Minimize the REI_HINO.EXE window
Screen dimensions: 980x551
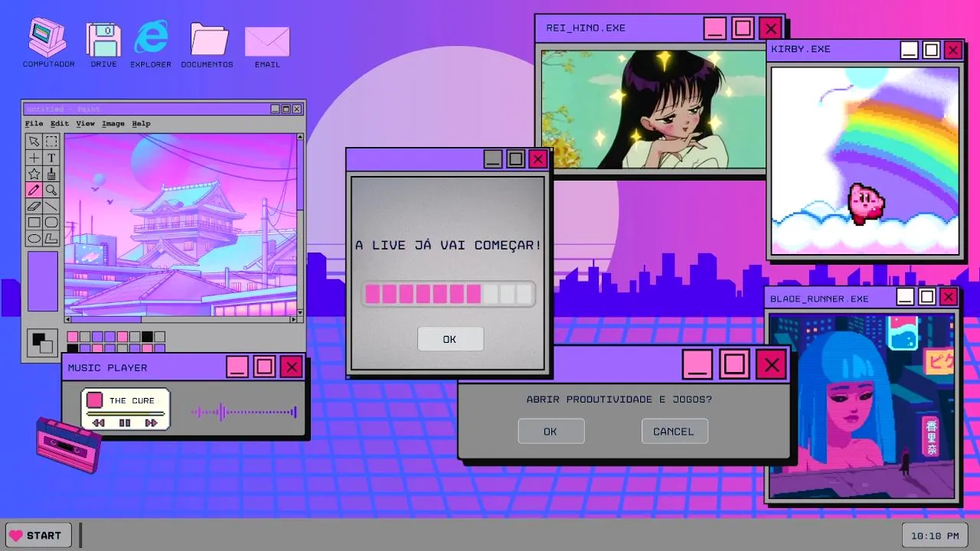(x=715, y=28)
